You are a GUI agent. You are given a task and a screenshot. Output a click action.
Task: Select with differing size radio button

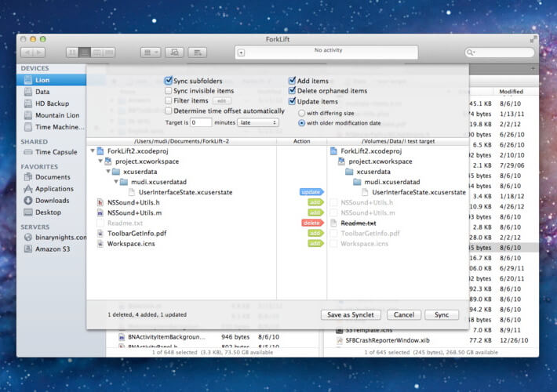click(301, 113)
